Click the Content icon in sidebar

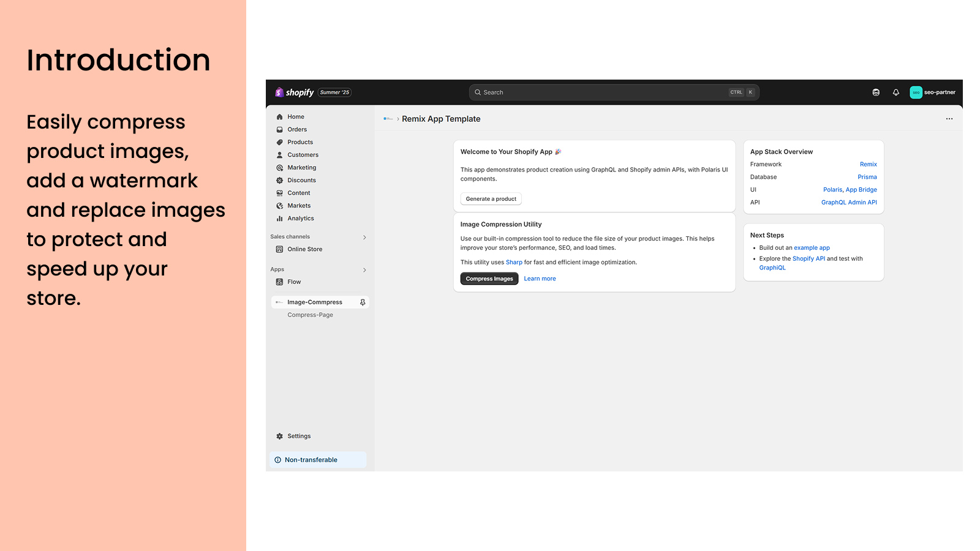(x=279, y=193)
